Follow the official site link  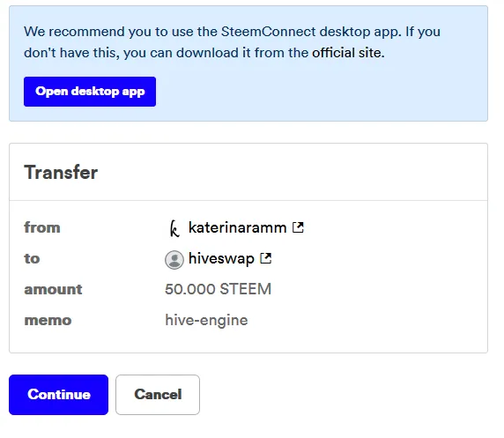(348, 53)
